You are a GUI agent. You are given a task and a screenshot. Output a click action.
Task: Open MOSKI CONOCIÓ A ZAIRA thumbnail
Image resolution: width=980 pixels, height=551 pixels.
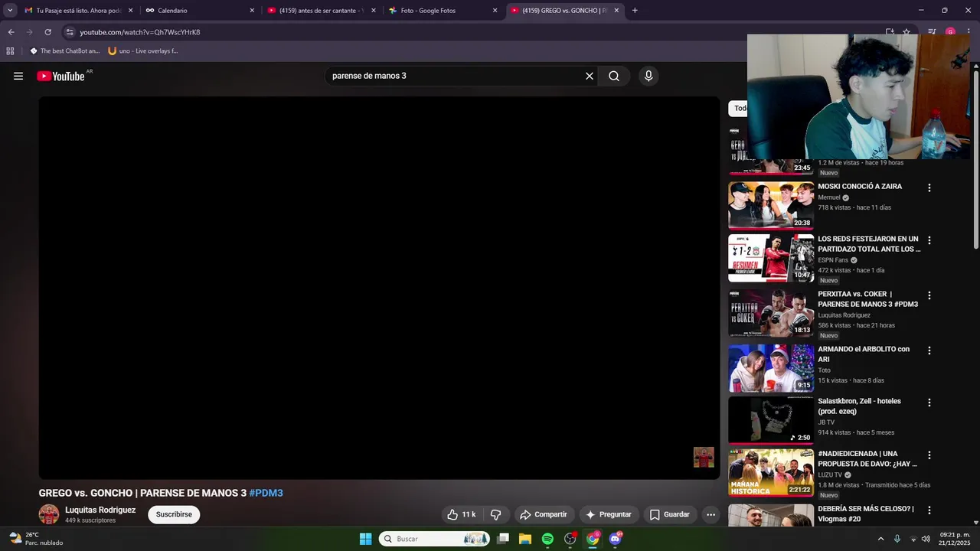(771, 205)
